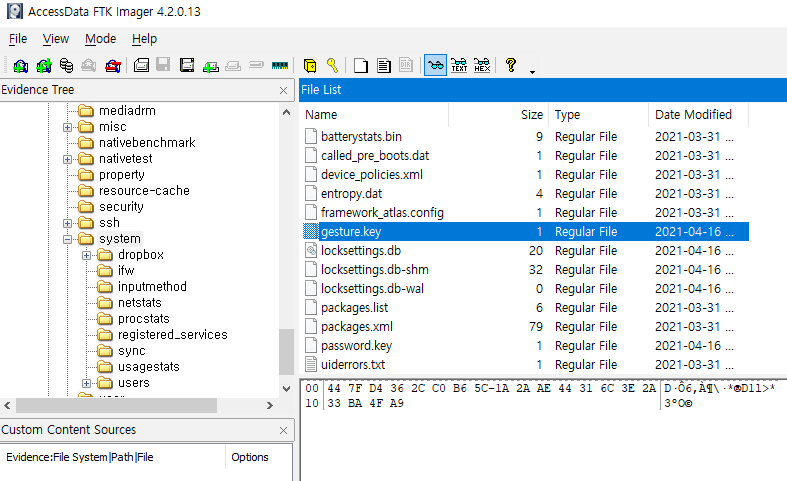787x481 pixels.
Task: Select the property folder in tree
Action: (121, 175)
